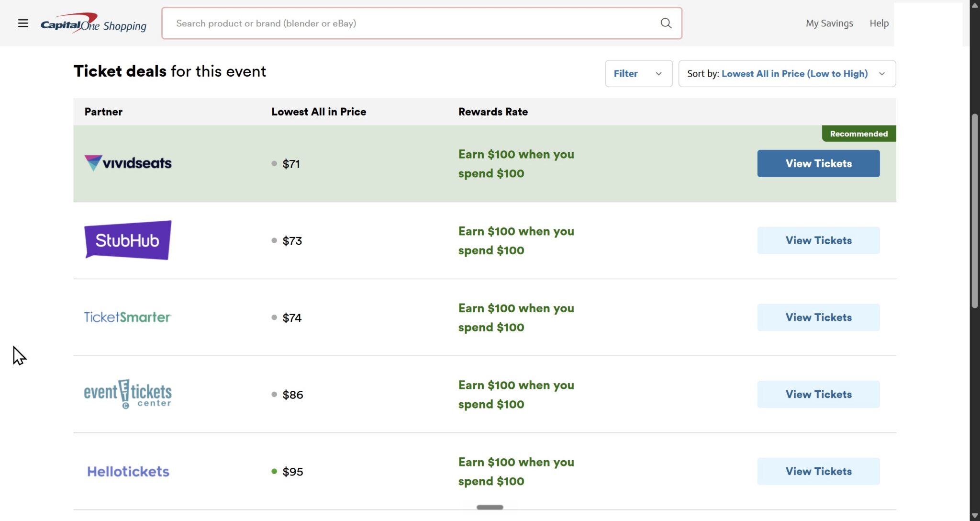This screenshot has width=980, height=521.
Task: Click the $73 price for StubHub
Action: [x=292, y=240]
